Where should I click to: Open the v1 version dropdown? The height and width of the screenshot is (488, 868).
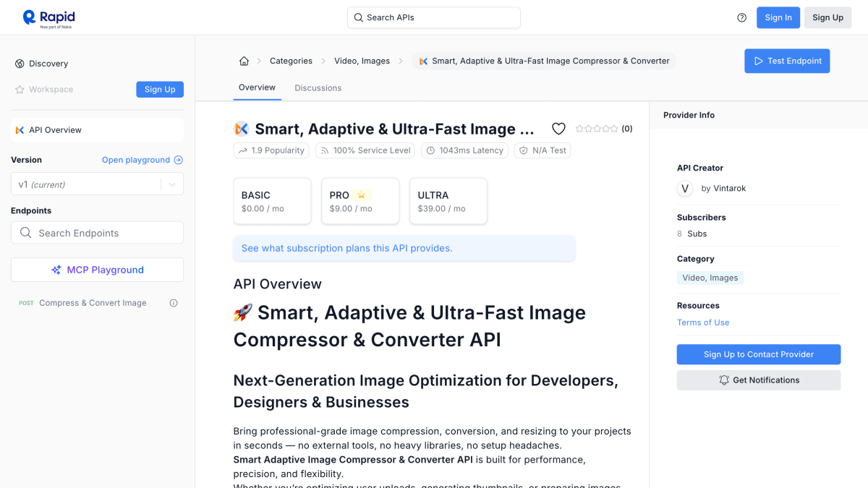coord(97,184)
